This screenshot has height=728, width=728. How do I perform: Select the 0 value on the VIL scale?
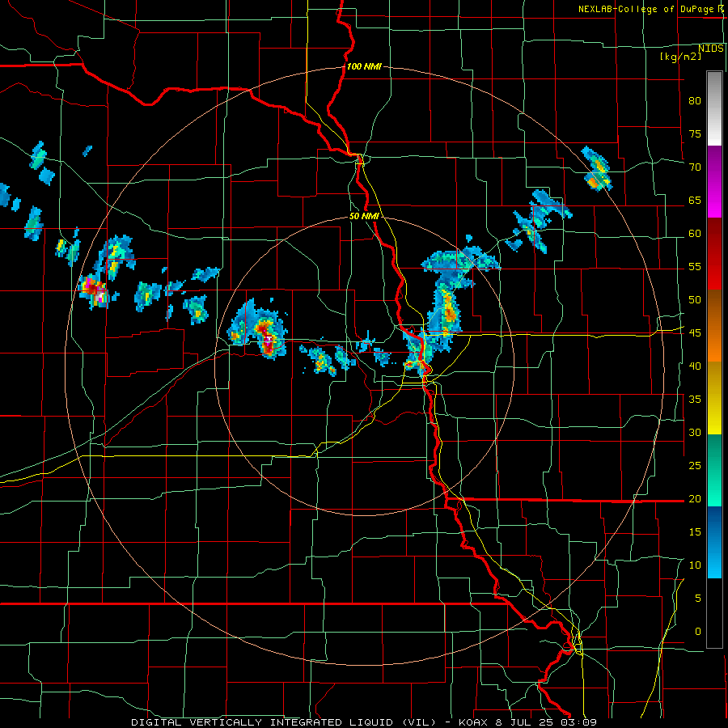pos(698,632)
